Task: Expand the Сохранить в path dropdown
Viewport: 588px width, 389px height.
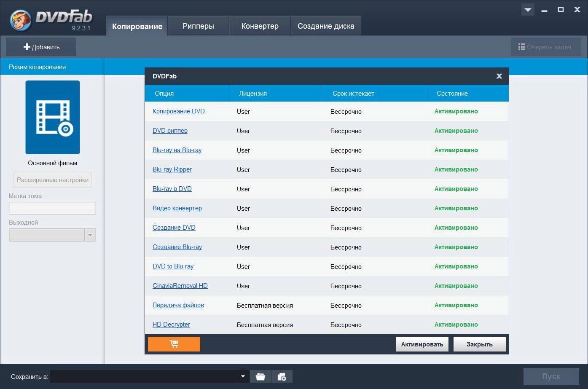Action: tap(243, 376)
